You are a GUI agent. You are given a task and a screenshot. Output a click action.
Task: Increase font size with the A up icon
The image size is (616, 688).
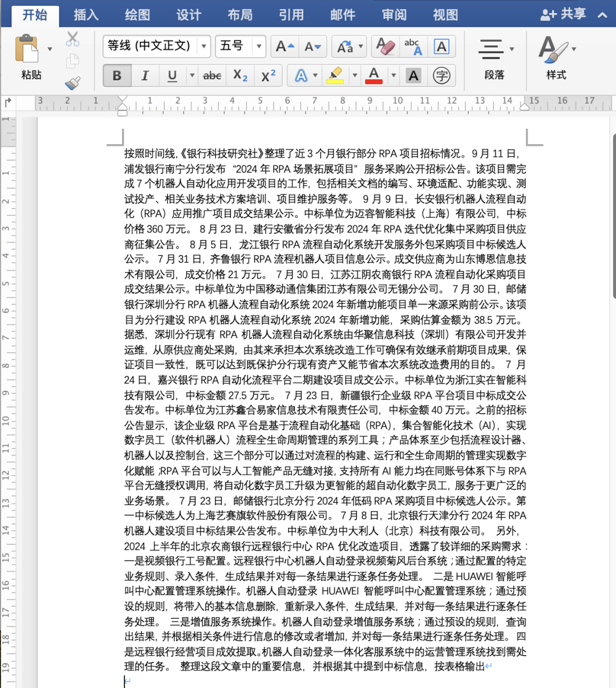(x=285, y=47)
